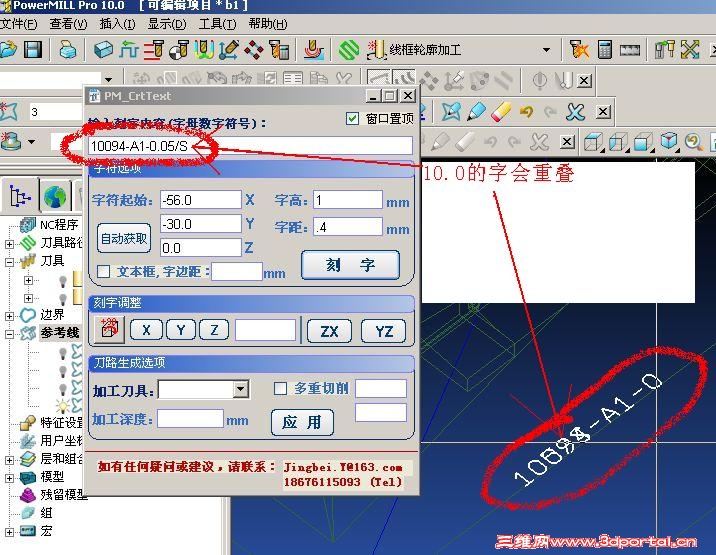Enable the 文本框, 字边距 checkbox

pos(104,271)
